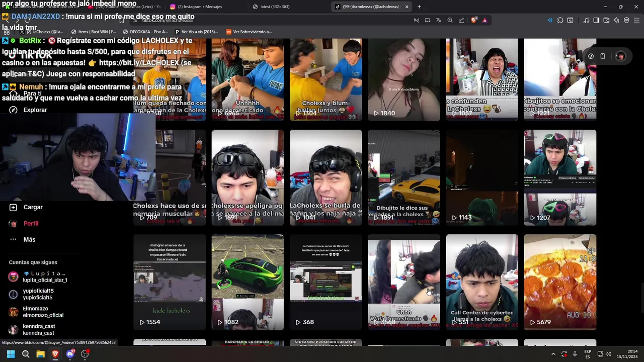Open the green car video with 1082 views

pos(248,282)
